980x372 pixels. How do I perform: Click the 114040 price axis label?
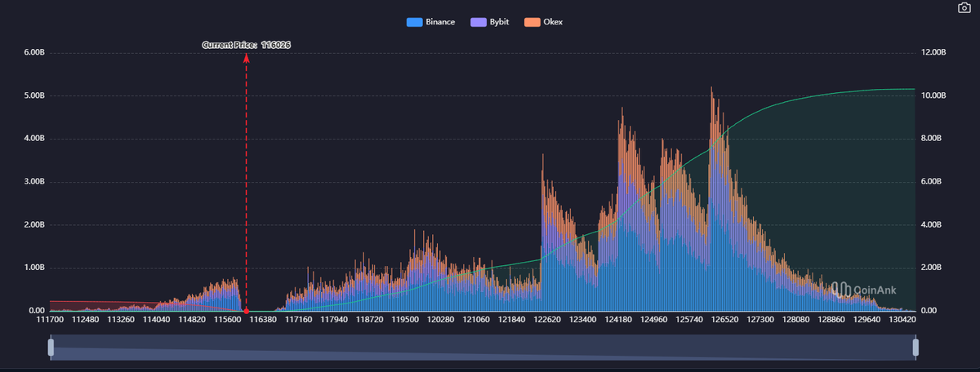pos(156,320)
